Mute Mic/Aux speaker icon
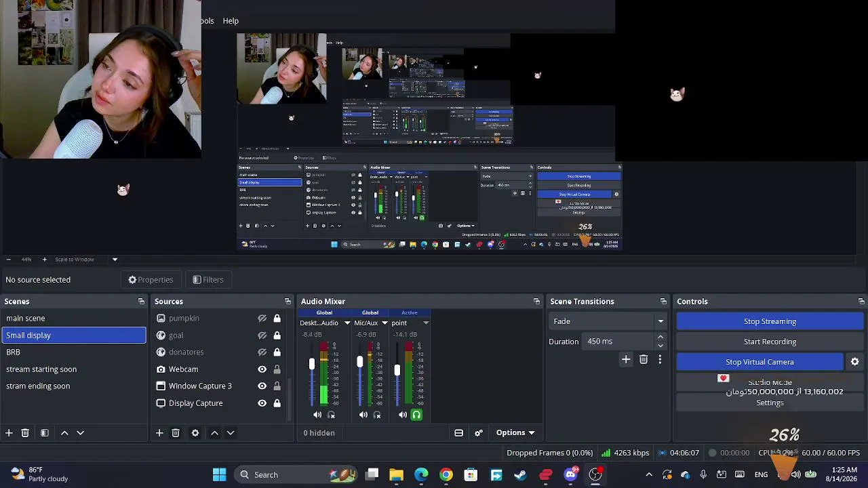 pyautogui.click(x=363, y=415)
